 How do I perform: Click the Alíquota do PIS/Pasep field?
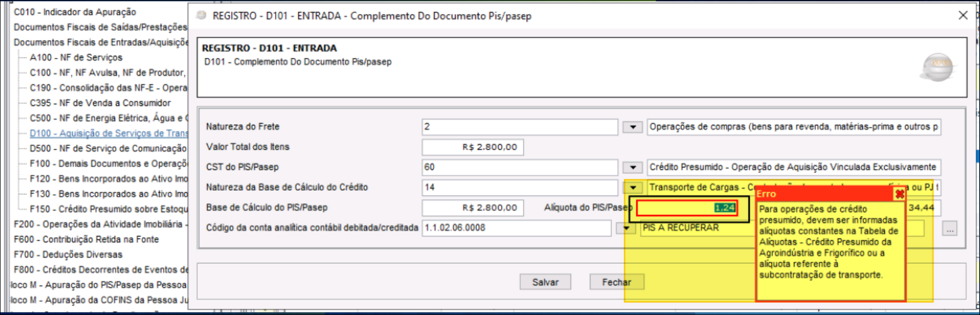coord(687,208)
